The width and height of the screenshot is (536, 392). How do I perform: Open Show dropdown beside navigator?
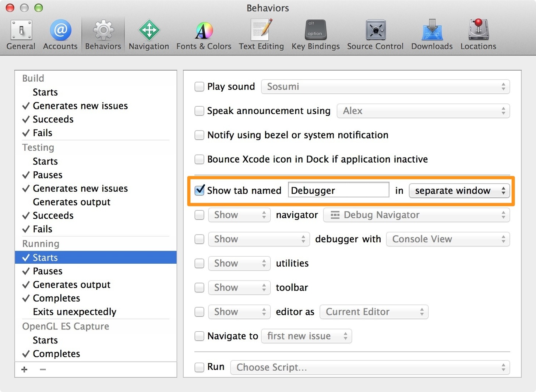(239, 215)
